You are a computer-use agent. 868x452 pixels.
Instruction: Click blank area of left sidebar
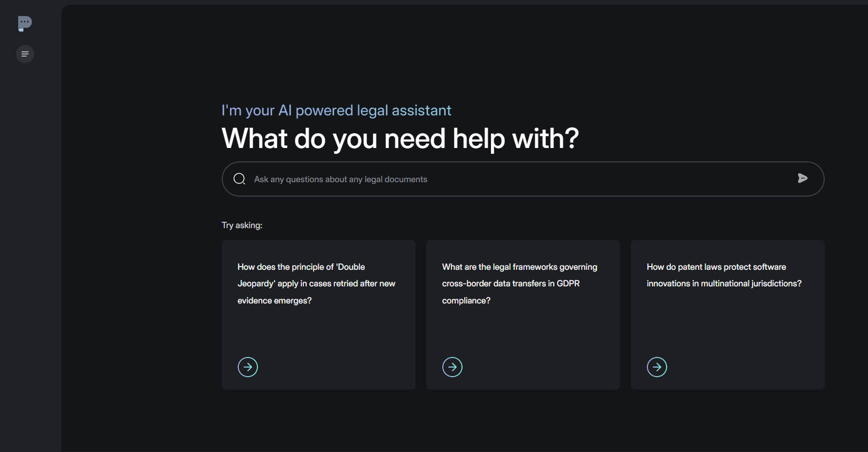click(x=30, y=240)
